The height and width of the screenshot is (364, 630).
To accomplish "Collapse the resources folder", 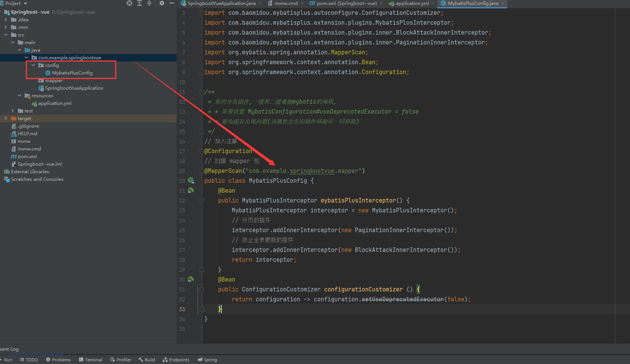I will pyautogui.click(x=19, y=96).
